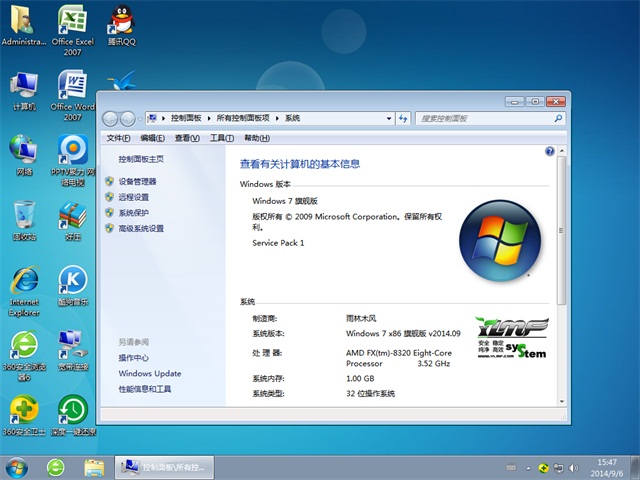
Task: Open the 帮助(H) menu
Action: [257, 138]
